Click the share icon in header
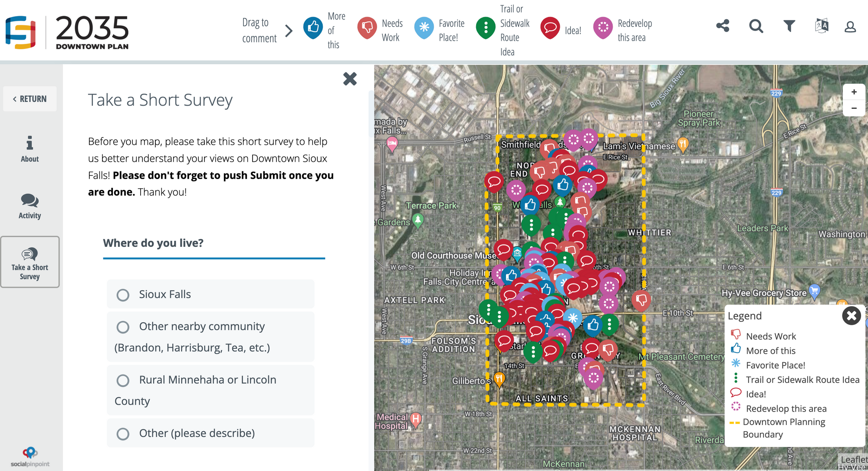The image size is (868, 471). coord(723,26)
